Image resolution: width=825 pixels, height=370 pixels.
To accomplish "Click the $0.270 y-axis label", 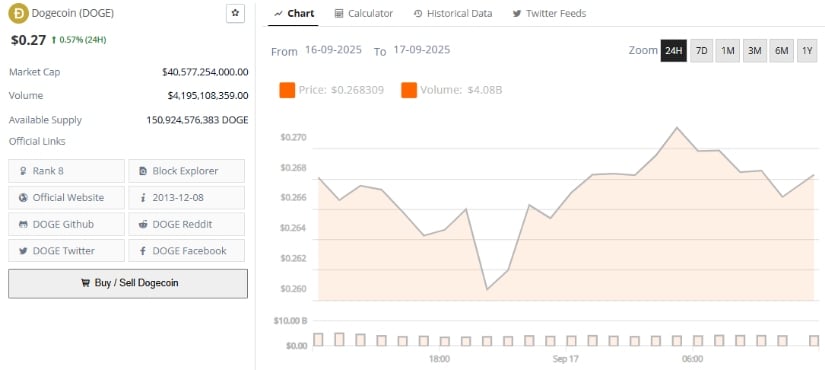I will pos(293,137).
